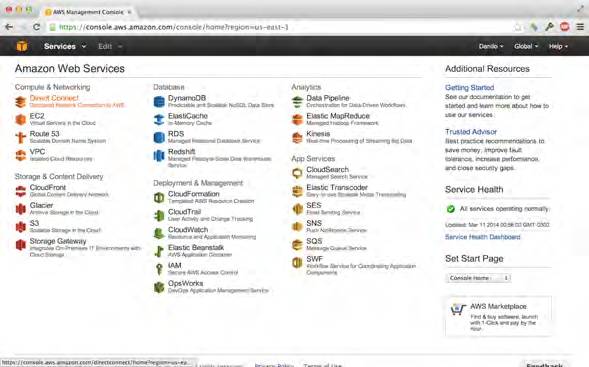Click the EC2 service icon
Viewport: 589px width, 367px height.
(x=21, y=119)
